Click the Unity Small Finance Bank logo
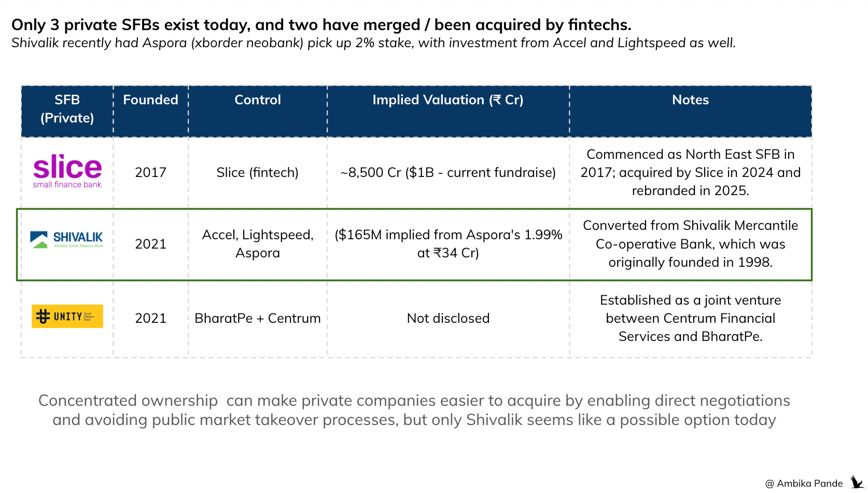Screen dimensions: 868x493 pyautogui.click(x=67, y=316)
